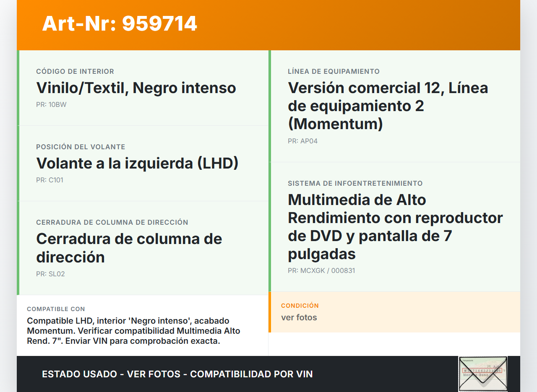Click label "CERRADURA DE COLUMNA DE DIRECCIÓN"
This screenshot has height=392, width=537.
coord(112,222)
